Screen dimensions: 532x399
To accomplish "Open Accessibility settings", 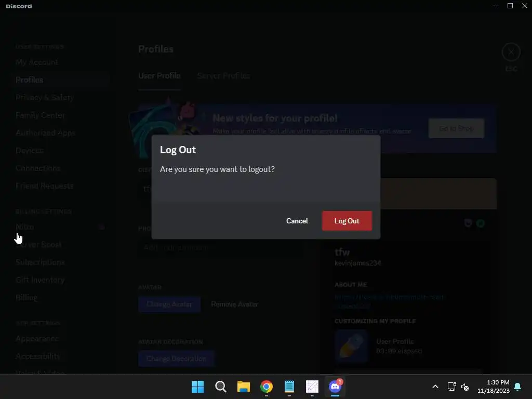I will (37, 356).
